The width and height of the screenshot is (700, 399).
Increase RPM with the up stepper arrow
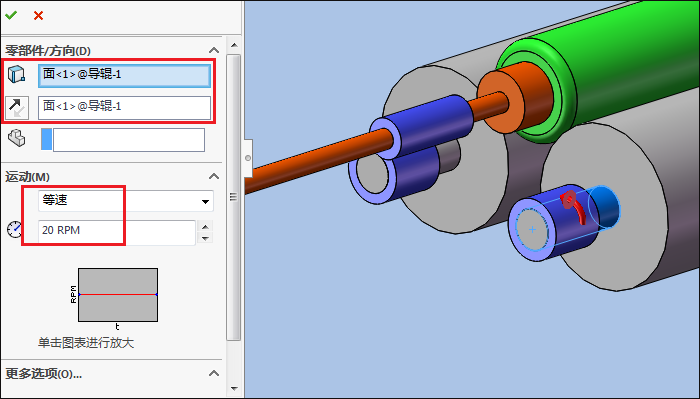[x=205, y=226]
